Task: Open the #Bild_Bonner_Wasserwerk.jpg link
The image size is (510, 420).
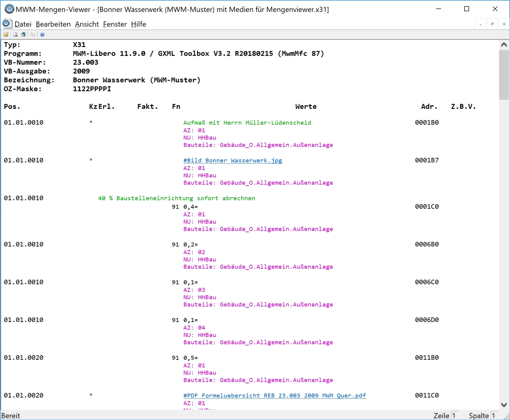Action: [x=233, y=160]
